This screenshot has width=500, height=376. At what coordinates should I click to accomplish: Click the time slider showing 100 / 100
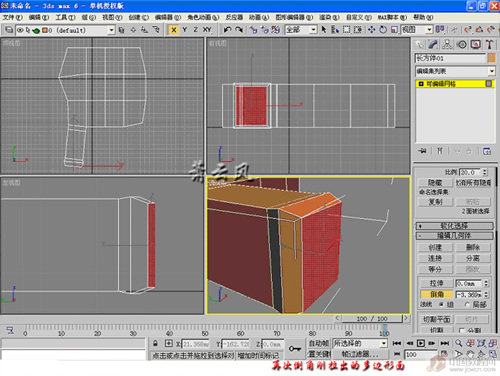pos(372,319)
